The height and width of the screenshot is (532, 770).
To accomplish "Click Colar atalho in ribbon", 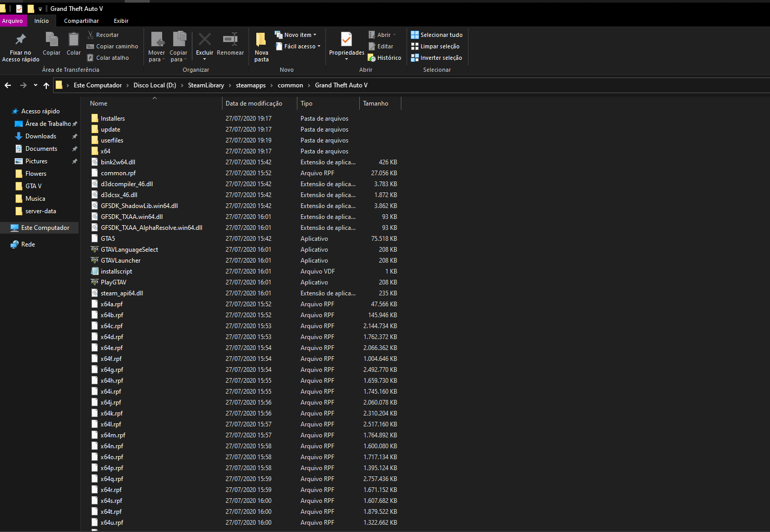I will [108, 58].
